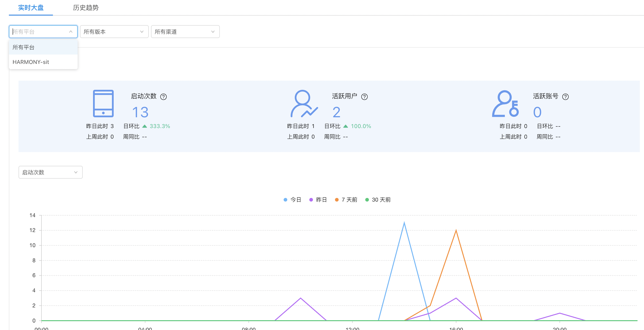Click the 昨日此时 3 label under launches
The height and width of the screenshot is (330, 644).
tap(100, 126)
